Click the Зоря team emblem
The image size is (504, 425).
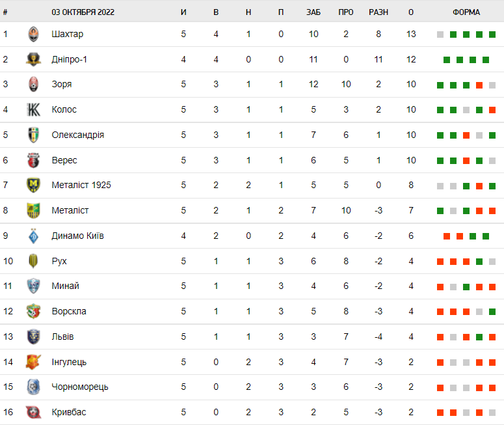[x=33, y=85]
